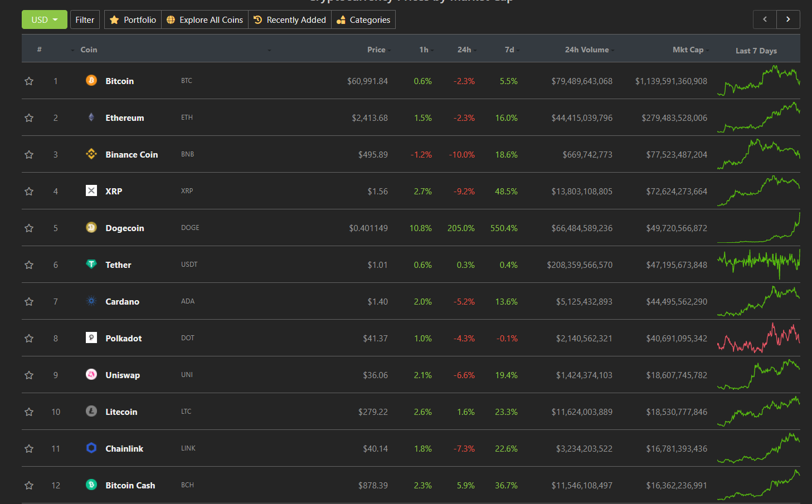Open the Dogecoin coin link
The width and height of the screenshot is (812, 504).
(x=125, y=228)
